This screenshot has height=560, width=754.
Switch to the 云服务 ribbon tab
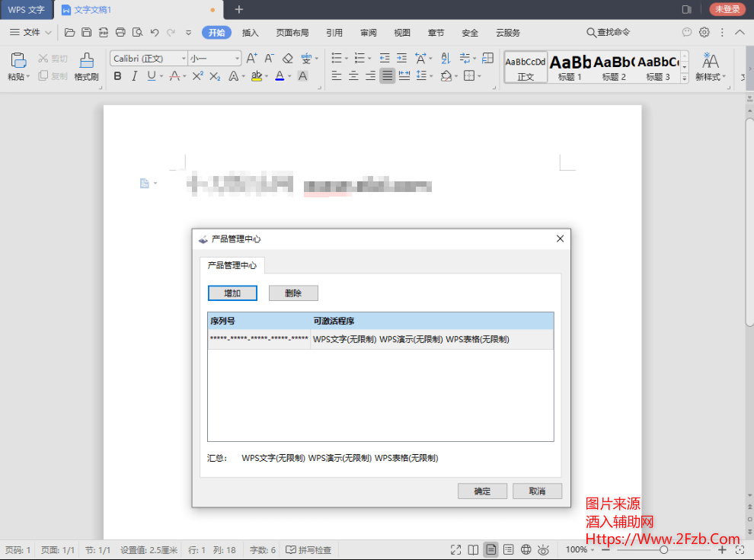click(508, 33)
